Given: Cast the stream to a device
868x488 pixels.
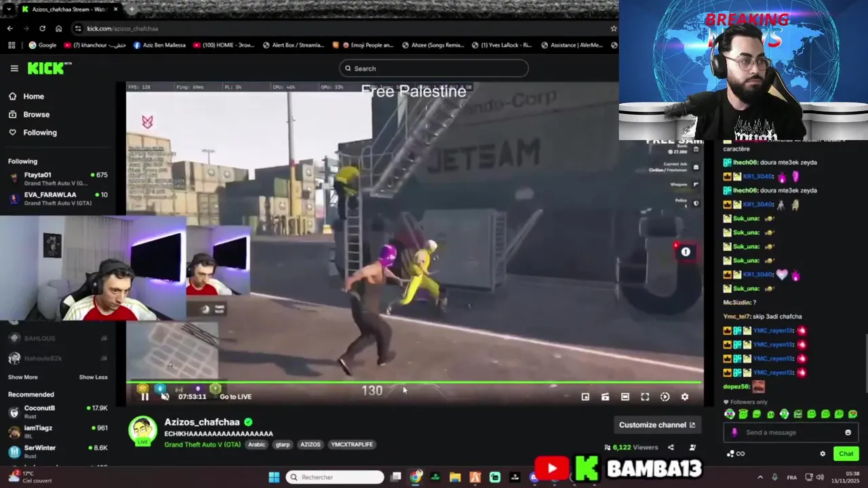Looking at the screenshot, I should coord(606,397).
